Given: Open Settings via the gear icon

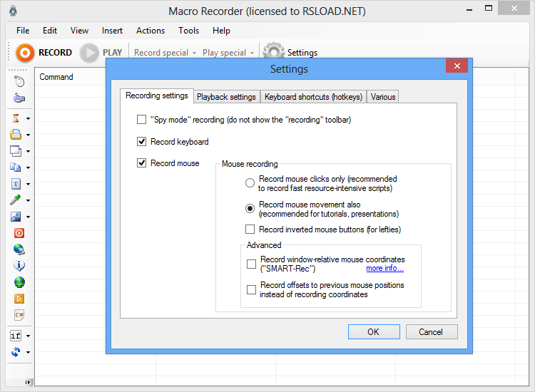Looking at the screenshot, I should tap(273, 51).
